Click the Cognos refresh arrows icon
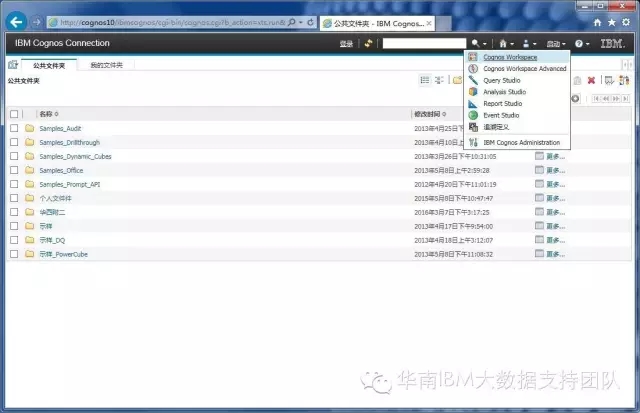 coord(368,43)
